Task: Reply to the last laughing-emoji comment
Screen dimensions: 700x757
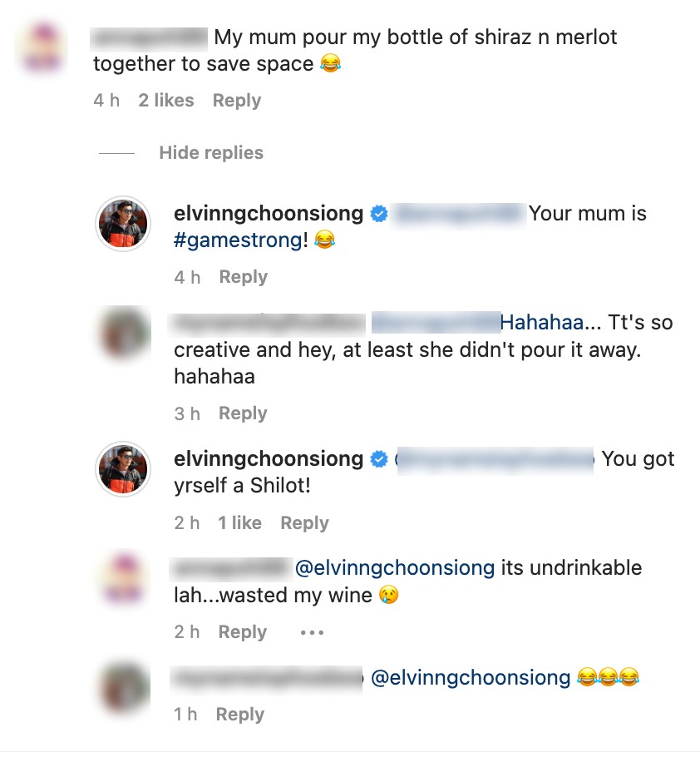Action: pos(239,715)
